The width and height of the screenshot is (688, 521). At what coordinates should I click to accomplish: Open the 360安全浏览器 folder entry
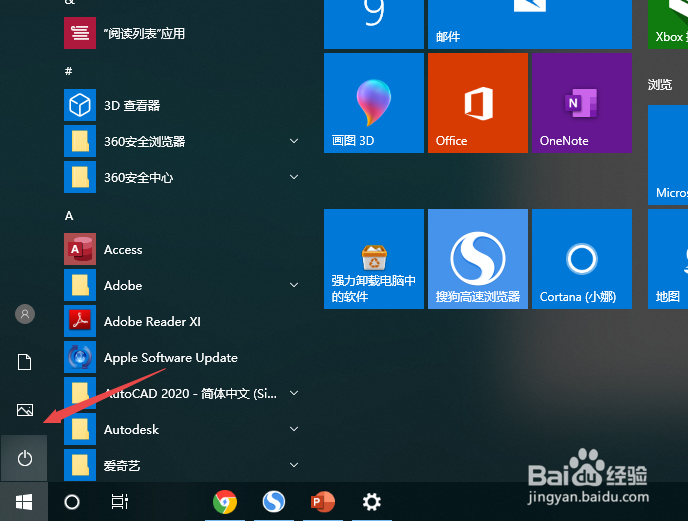pos(182,141)
